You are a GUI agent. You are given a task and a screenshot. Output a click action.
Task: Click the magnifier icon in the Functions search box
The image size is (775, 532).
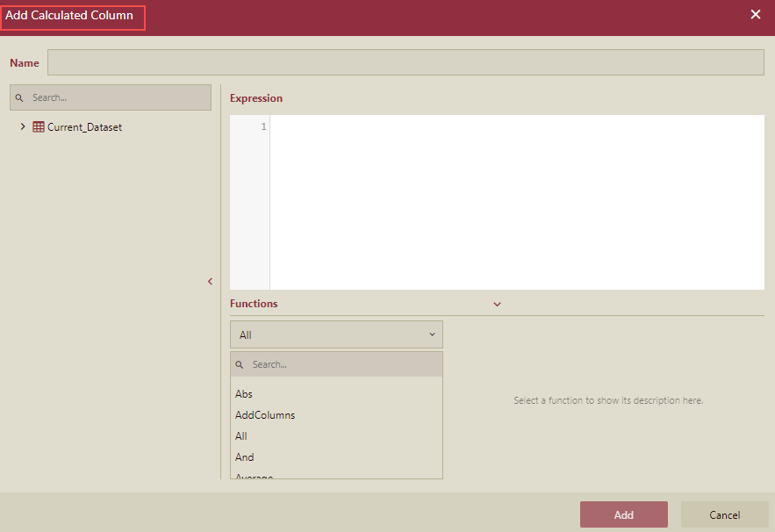coord(240,363)
